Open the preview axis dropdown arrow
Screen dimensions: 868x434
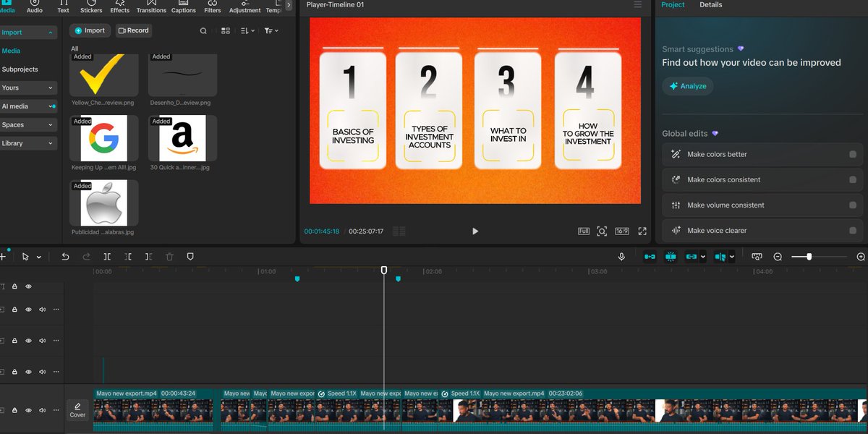coord(731,257)
